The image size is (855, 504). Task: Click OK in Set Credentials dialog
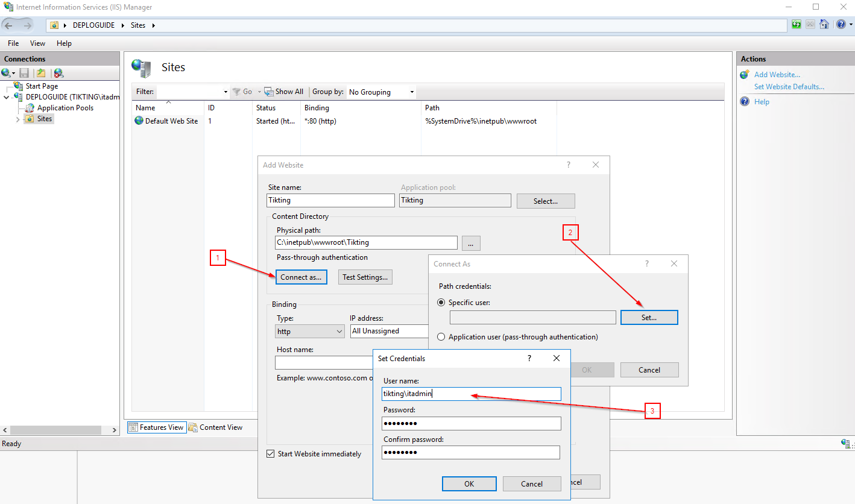point(469,484)
